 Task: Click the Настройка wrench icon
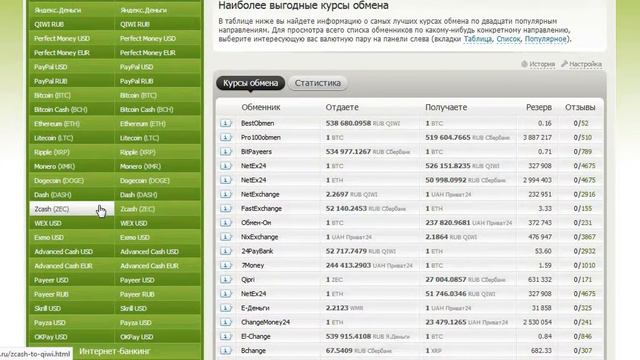click(564, 64)
